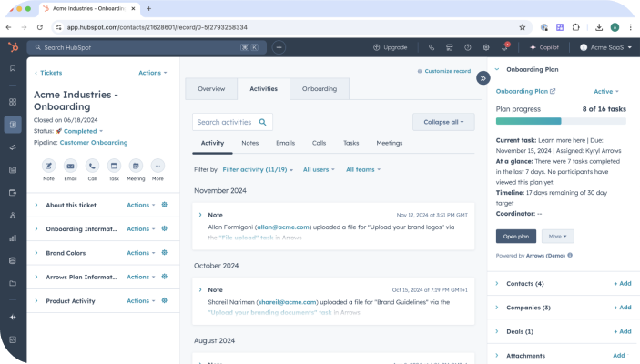640x364 pixels.
Task: Open gear settings for Product Activity
Action: (165, 300)
